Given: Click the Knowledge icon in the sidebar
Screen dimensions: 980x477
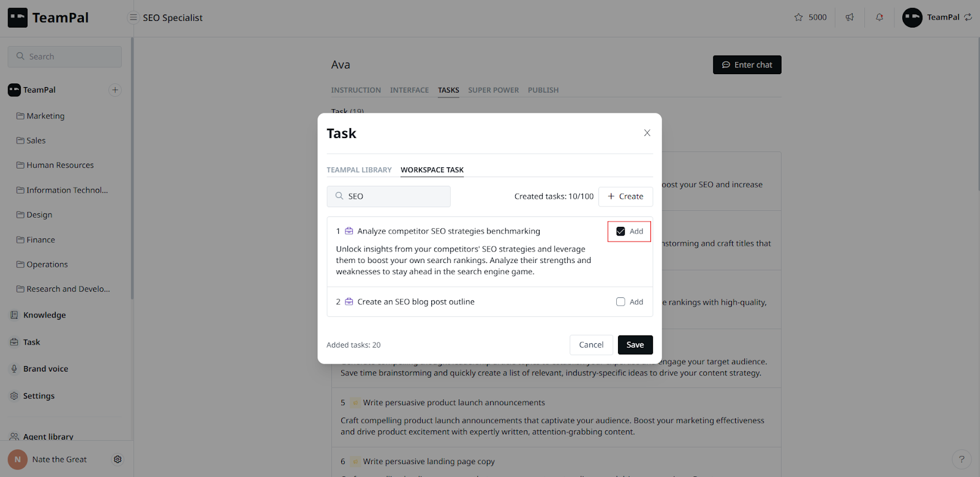Looking at the screenshot, I should tap(14, 315).
